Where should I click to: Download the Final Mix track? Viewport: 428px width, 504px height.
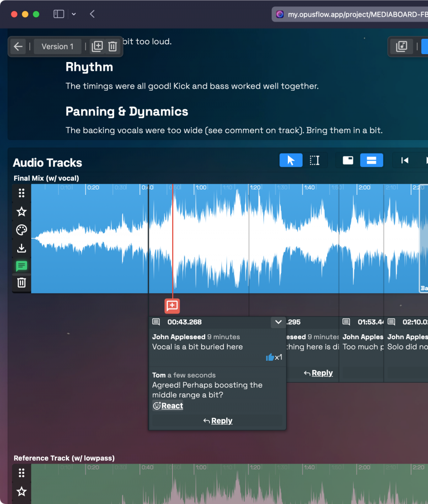click(x=22, y=248)
